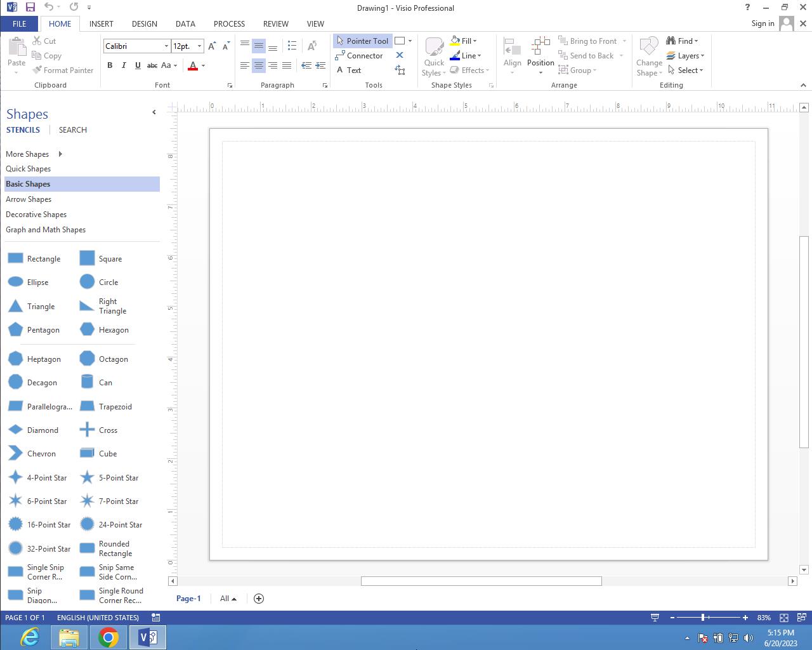812x650 pixels.
Task: Add a new page with plus icon
Action: (259, 599)
